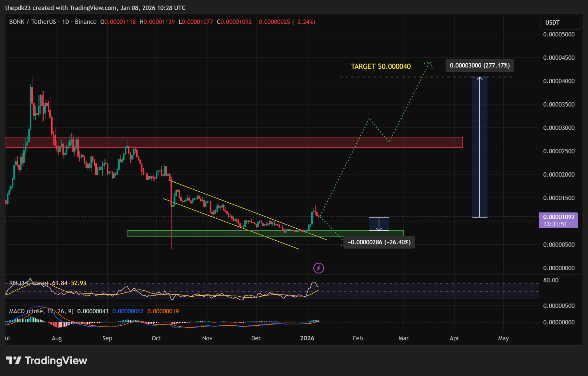Click the RSI 80.00 scale label

coord(551,280)
